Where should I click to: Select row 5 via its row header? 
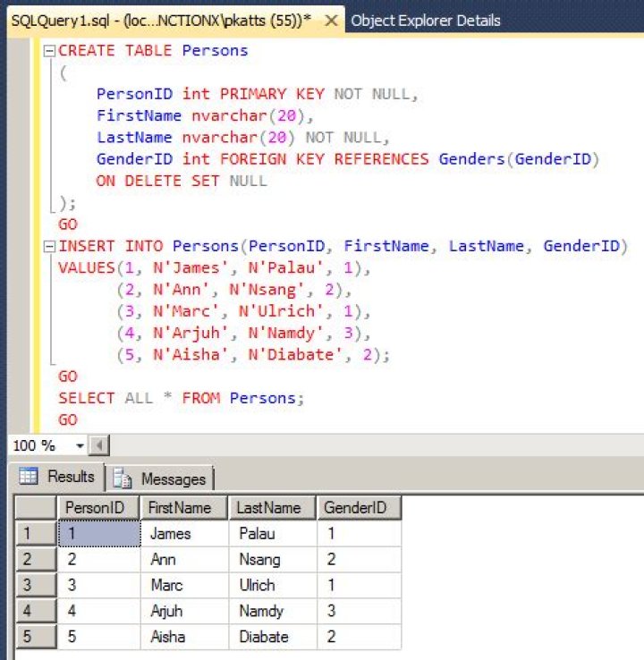click(x=36, y=637)
